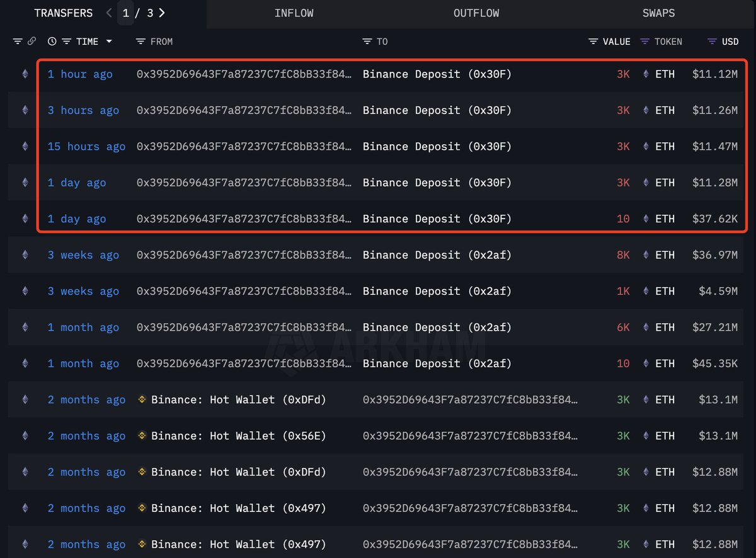Click the clock icon beside the TIME header
756x558 pixels.
(x=52, y=42)
